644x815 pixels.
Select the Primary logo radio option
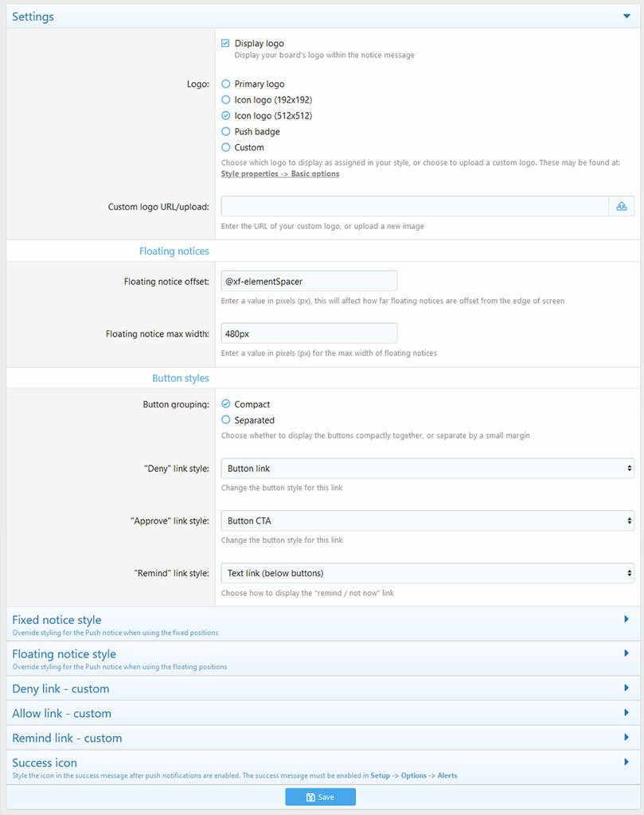pyautogui.click(x=226, y=84)
